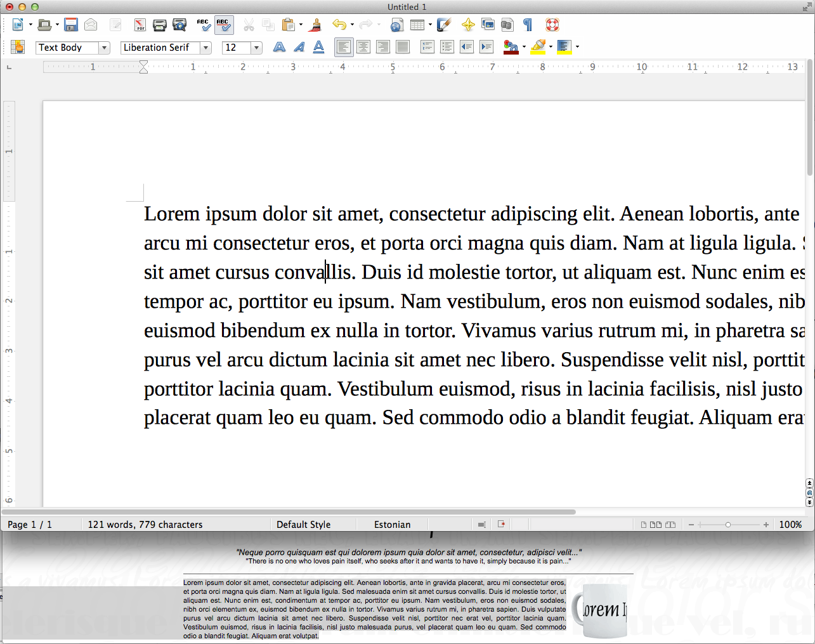Click the Insert Hyperlink globe icon
The image size is (815, 644).
(397, 25)
